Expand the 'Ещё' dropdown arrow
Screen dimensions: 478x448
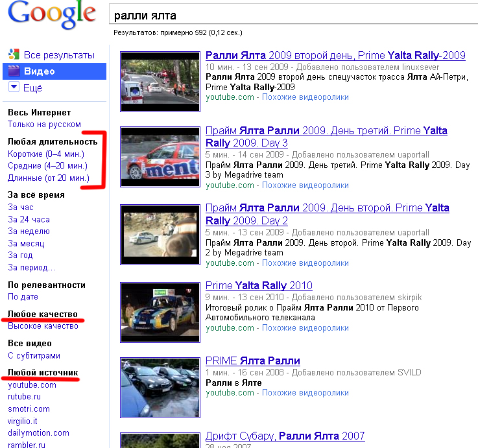(x=14, y=87)
